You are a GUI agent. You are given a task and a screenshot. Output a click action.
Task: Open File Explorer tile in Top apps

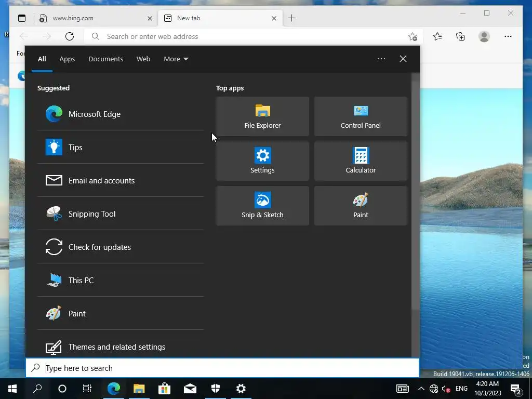click(262, 116)
